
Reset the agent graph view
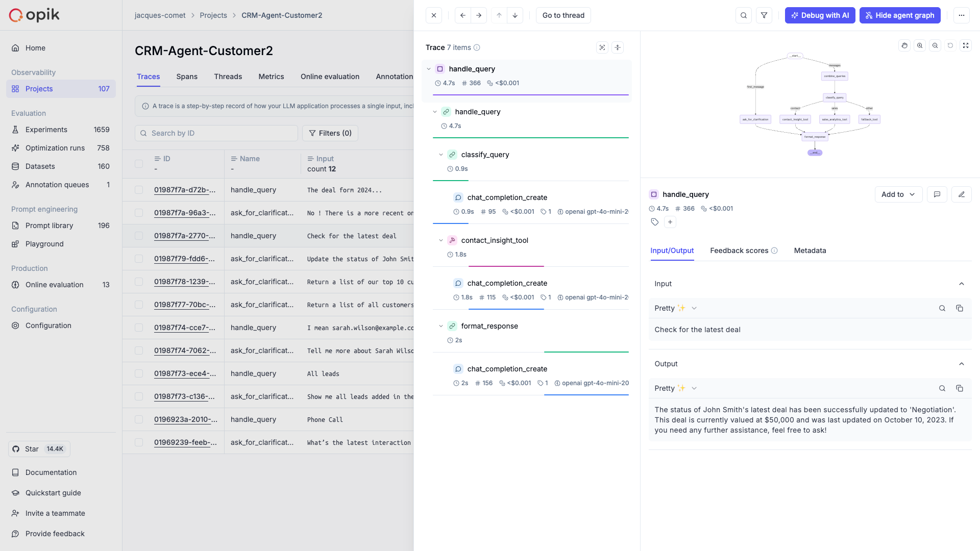coord(950,45)
